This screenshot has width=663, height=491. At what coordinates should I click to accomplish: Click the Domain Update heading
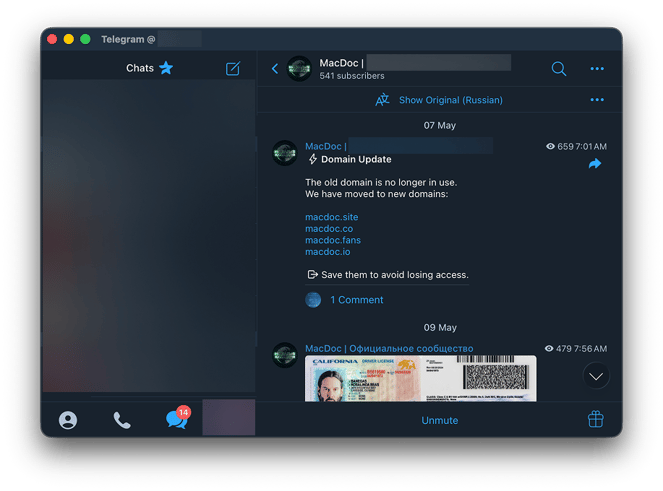(x=356, y=159)
